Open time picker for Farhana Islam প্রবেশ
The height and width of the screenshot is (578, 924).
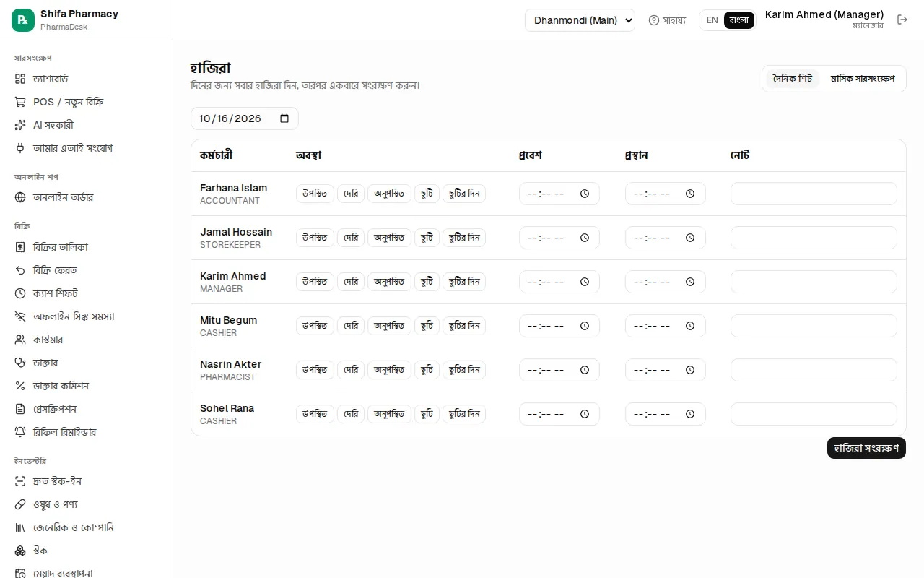tap(585, 194)
